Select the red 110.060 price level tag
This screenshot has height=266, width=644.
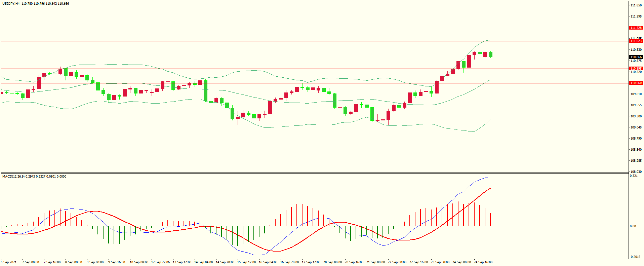636,83
